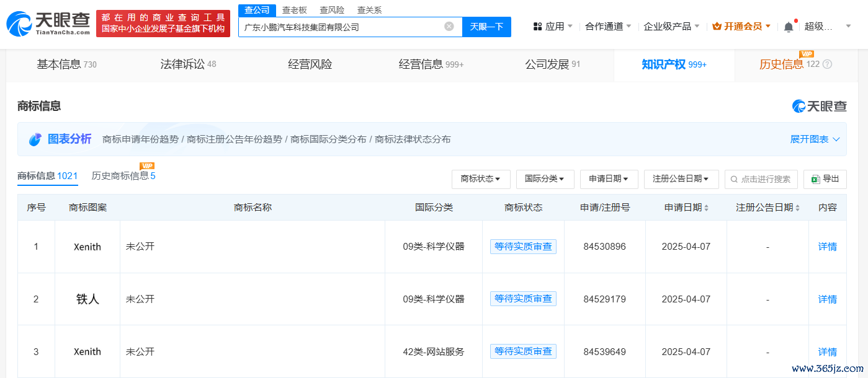This screenshot has width=868, height=378.
Task: Select the 查老板 search tab
Action: (x=294, y=10)
